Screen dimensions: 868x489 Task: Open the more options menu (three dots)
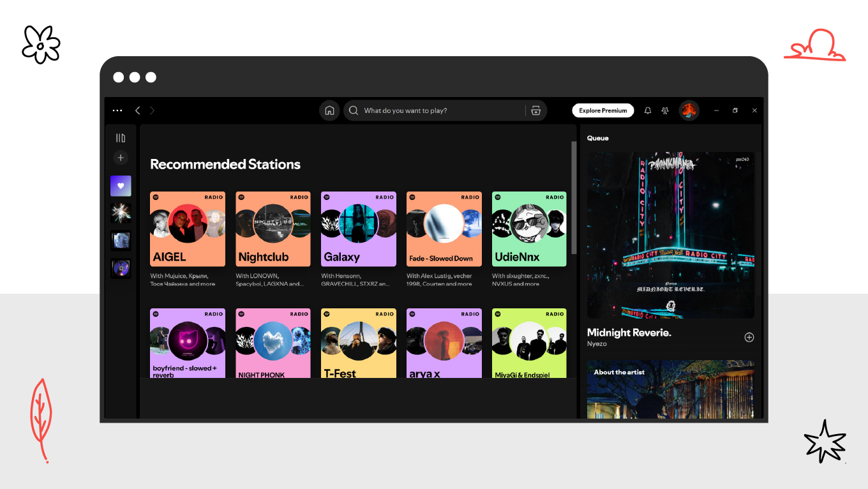pyautogui.click(x=117, y=110)
